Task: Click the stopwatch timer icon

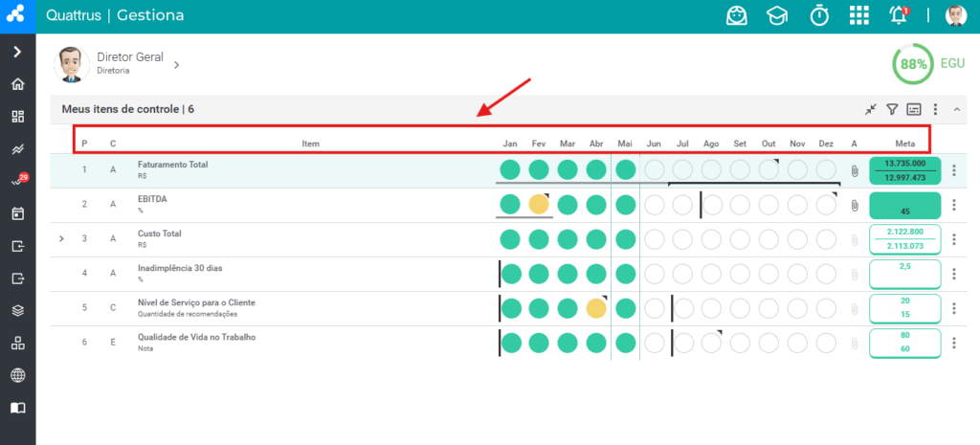Action: [x=819, y=15]
